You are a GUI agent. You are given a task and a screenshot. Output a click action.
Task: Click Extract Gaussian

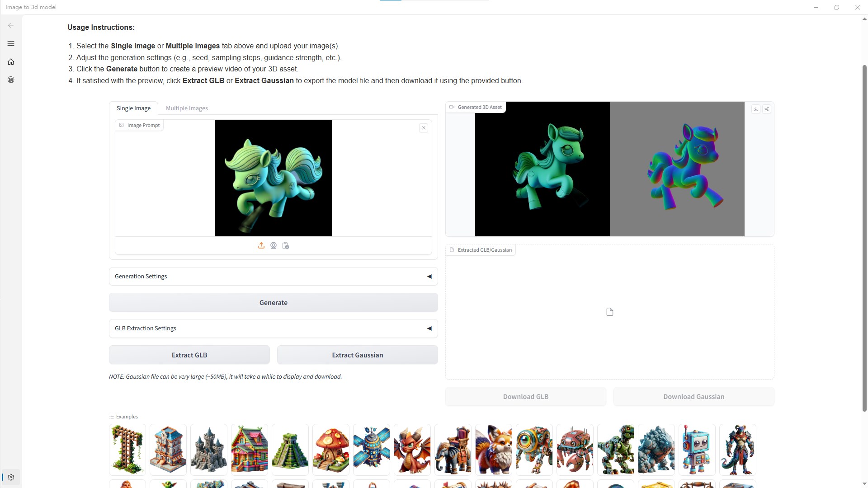357,355
